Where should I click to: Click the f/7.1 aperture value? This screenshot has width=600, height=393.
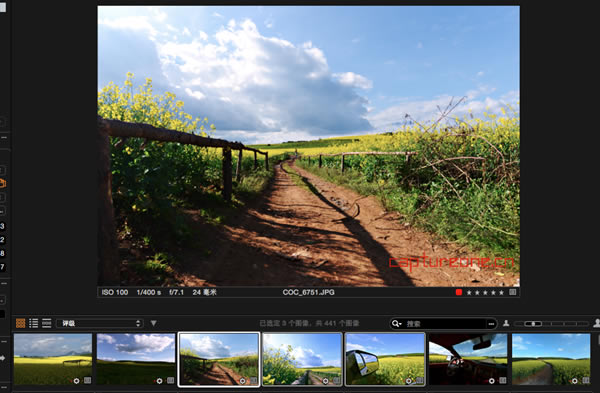click(x=176, y=292)
